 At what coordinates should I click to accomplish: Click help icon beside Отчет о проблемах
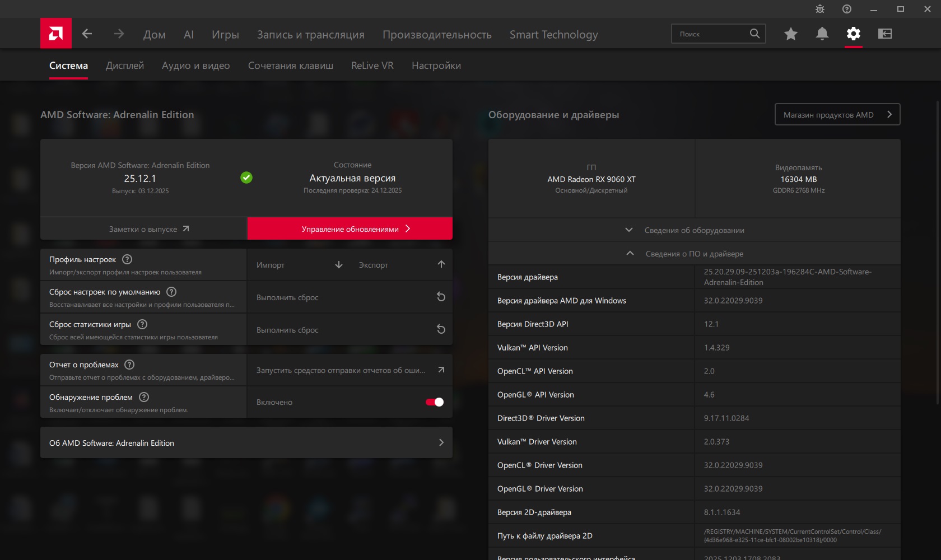tap(129, 365)
